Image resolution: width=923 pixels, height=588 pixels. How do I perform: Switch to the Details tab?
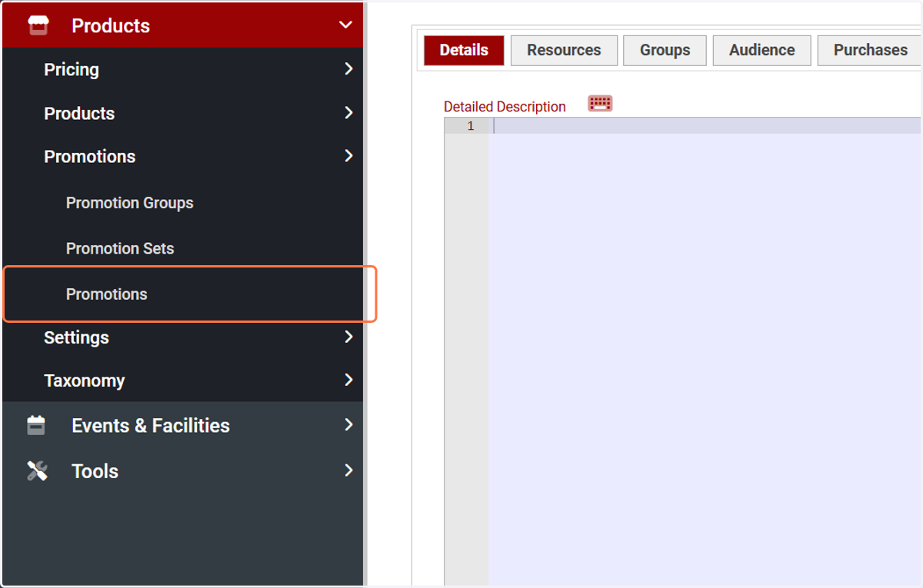(x=464, y=50)
